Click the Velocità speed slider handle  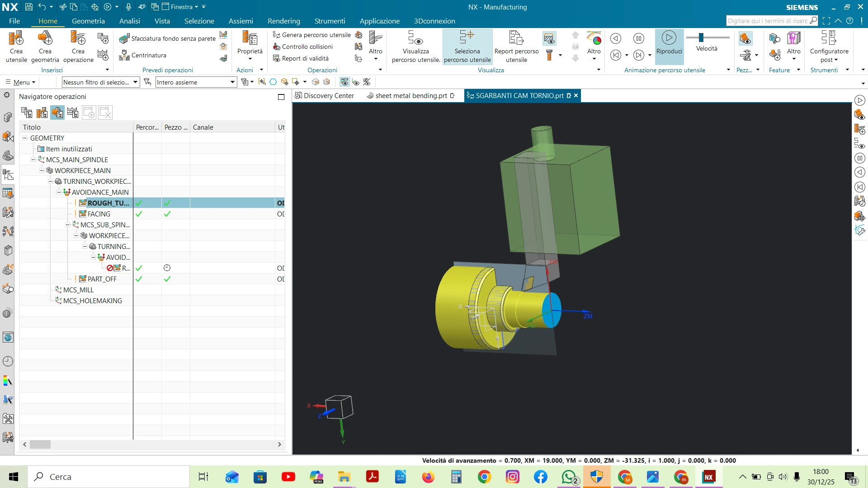click(701, 37)
